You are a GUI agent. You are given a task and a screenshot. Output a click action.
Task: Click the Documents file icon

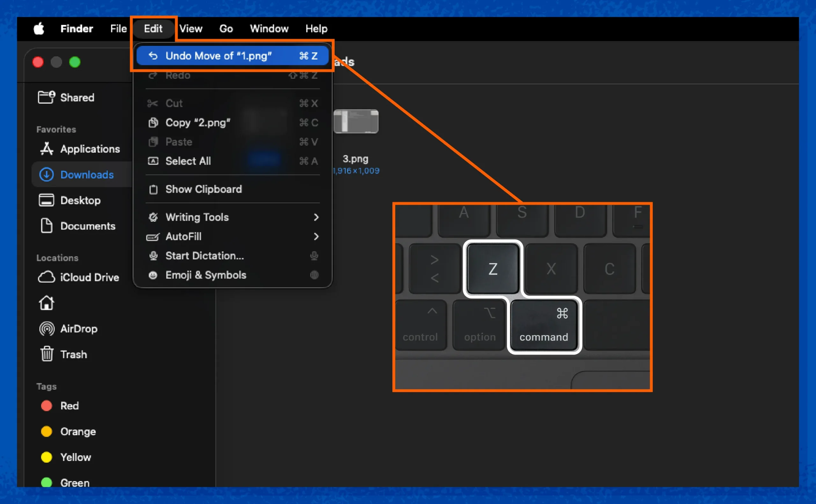click(46, 226)
